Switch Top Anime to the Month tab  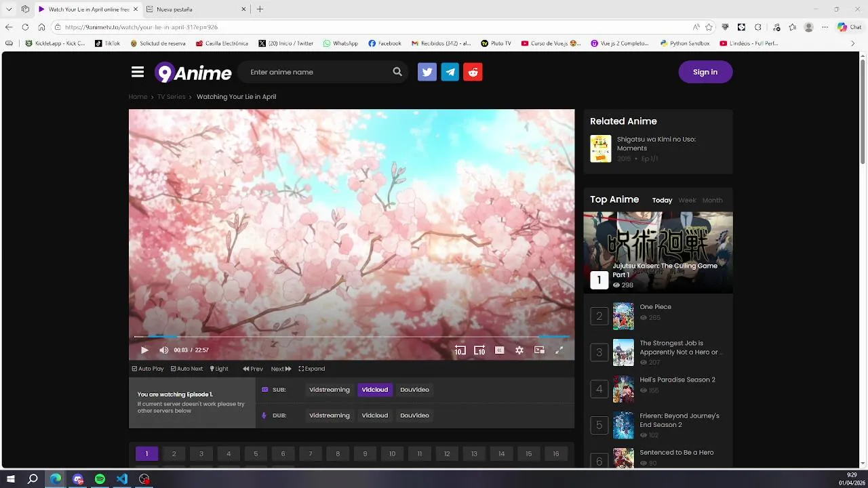click(712, 201)
